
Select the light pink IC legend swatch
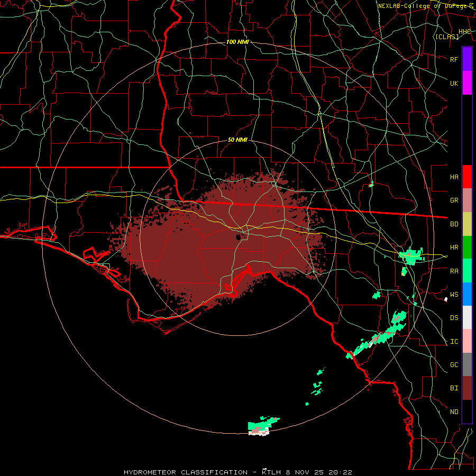pyautogui.click(x=467, y=341)
